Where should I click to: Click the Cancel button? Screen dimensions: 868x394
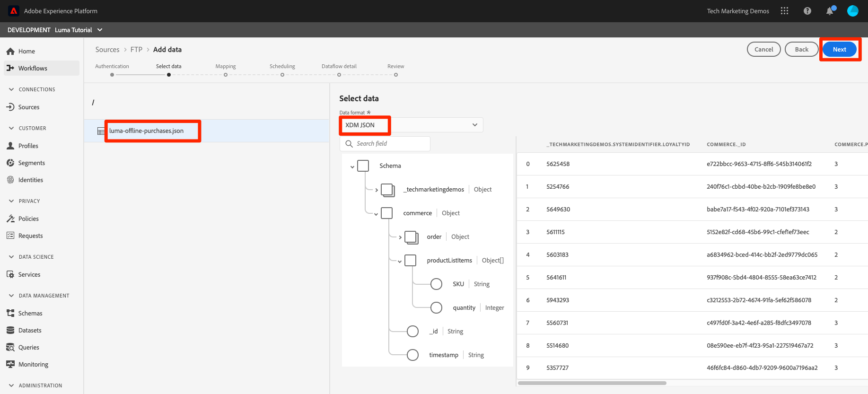(x=764, y=49)
